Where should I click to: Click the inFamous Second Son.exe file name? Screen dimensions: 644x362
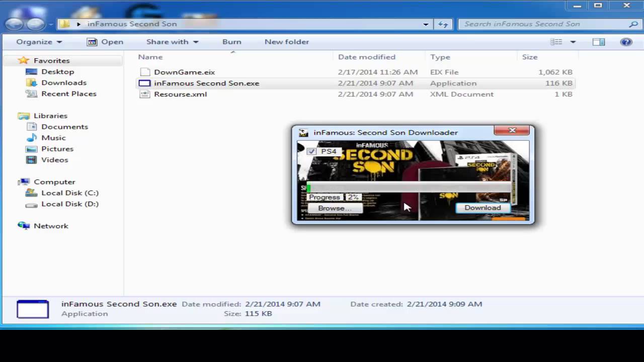[x=207, y=83]
